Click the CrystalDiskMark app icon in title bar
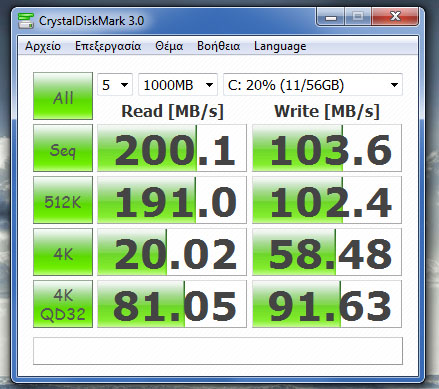 tap(26, 21)
